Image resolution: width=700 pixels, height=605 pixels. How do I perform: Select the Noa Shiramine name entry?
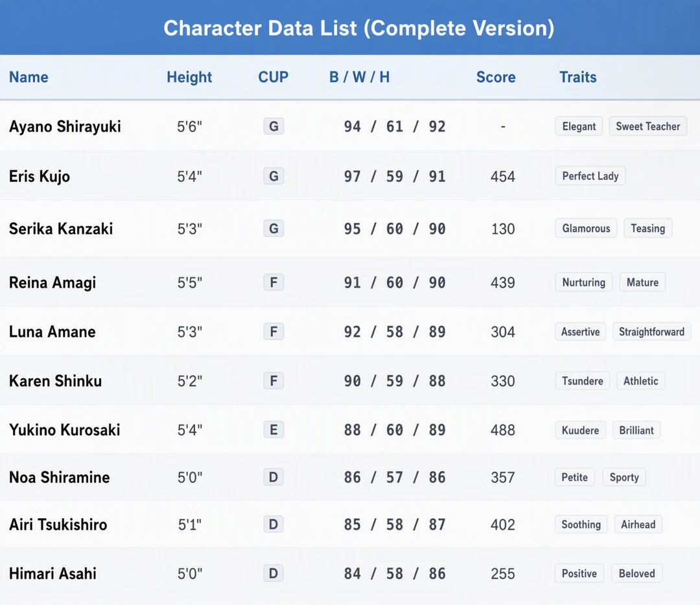coord(60,477)
